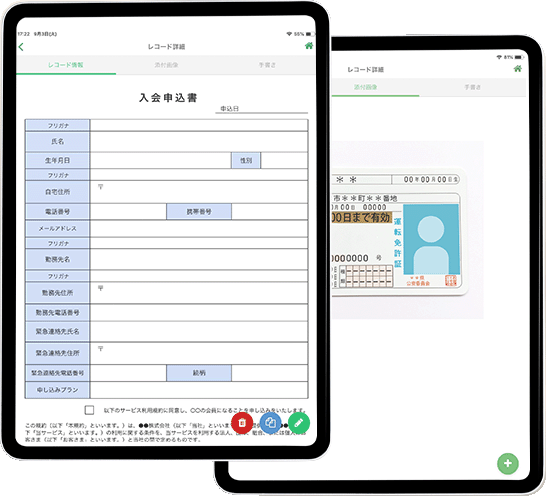Add attachment with green plus button
This screenshot has height=496, width=546.
(508, 463)
